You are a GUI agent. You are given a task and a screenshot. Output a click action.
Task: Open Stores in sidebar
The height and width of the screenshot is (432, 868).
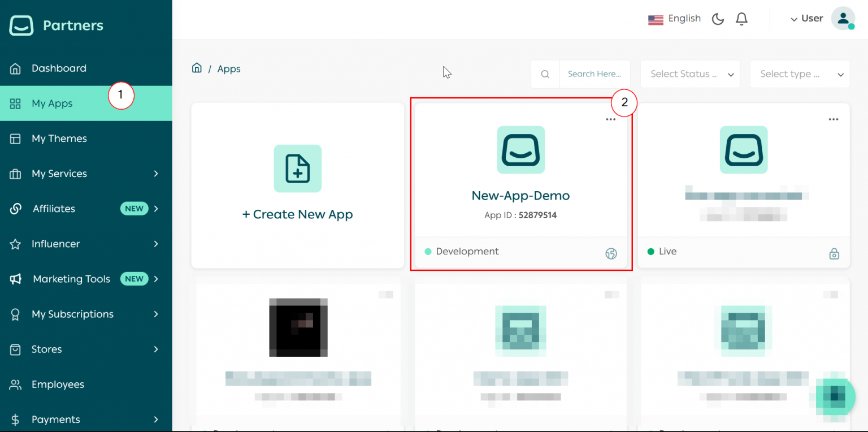tap(86, 349)
